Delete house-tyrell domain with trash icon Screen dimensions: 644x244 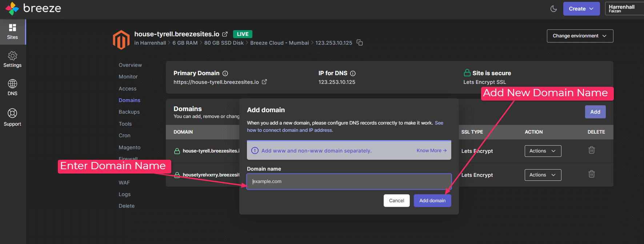592,150
